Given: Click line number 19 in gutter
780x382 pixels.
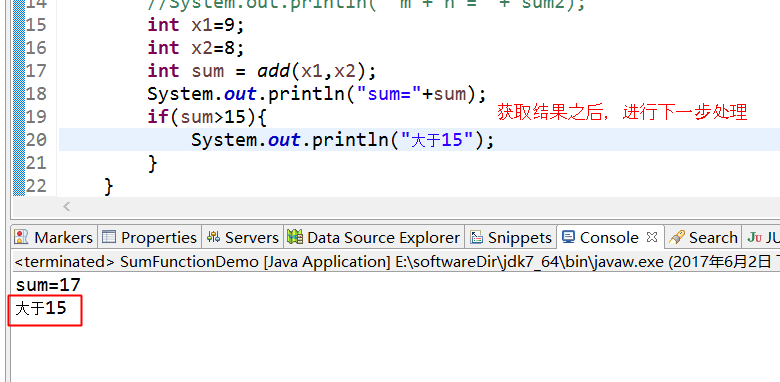Looking at the screenshot, I should pos(36,116).
